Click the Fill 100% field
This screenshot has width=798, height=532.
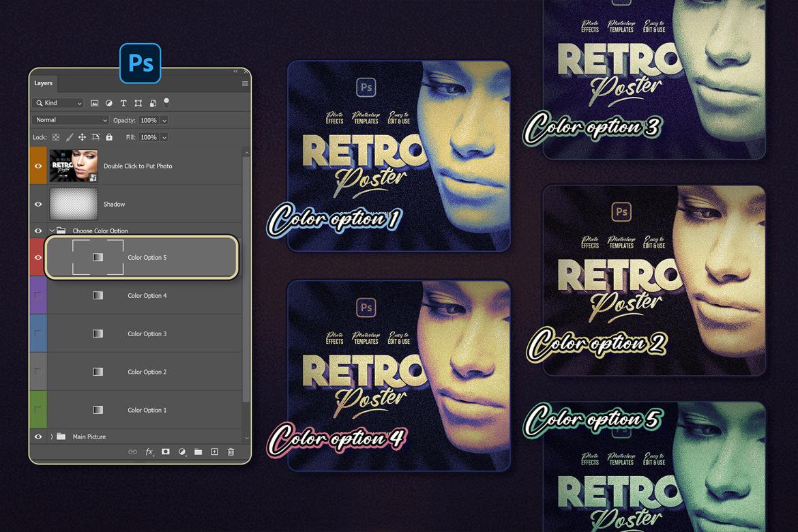pos(149,138)
